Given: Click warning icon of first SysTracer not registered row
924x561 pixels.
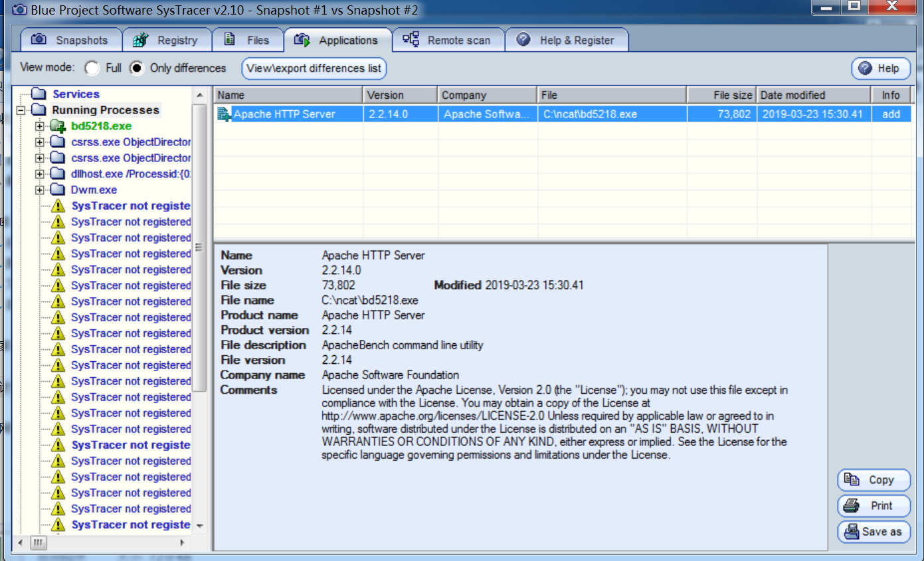Looking at the screenshot, I should click(x=58, y=206).
